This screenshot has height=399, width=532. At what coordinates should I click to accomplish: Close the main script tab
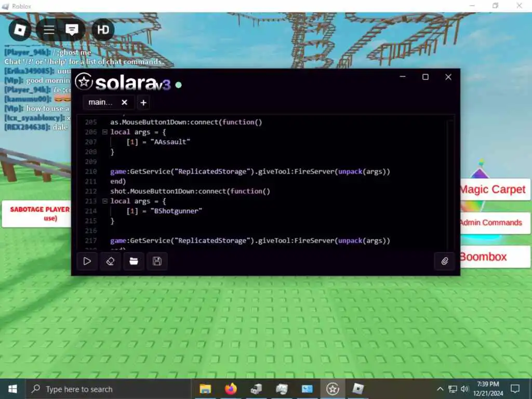pos(125,102)
